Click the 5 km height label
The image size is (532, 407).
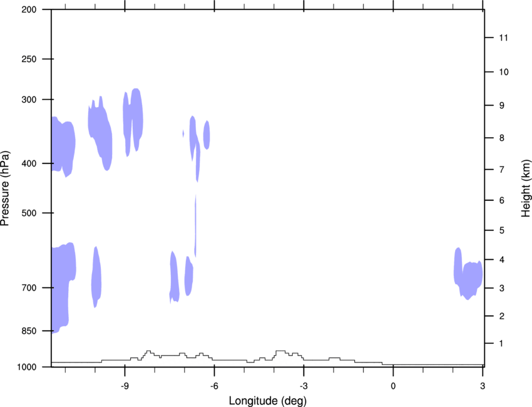click(x=502, y=230)
